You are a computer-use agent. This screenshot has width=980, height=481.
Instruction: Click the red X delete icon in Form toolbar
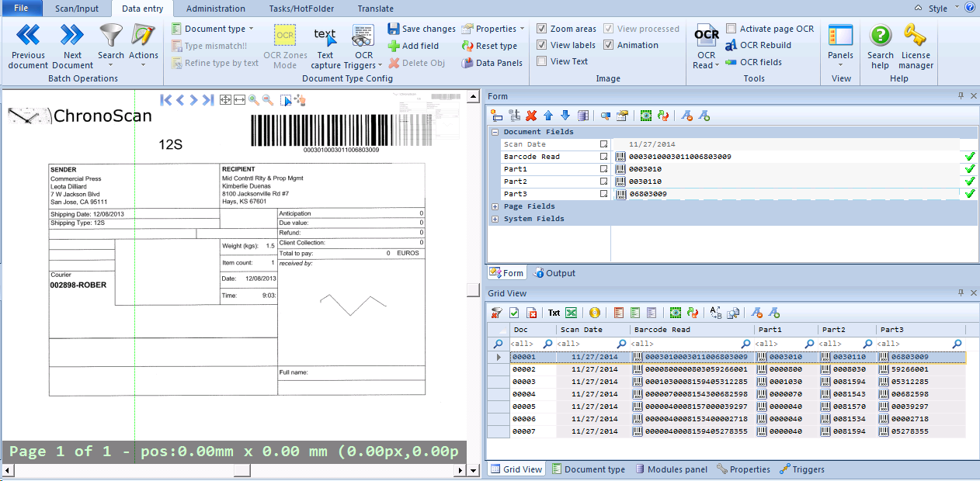coord(531,116)
